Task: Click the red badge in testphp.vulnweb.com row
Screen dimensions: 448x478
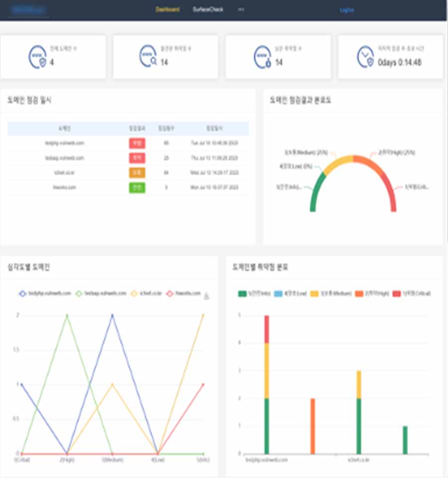Action: tap(137, 143)
